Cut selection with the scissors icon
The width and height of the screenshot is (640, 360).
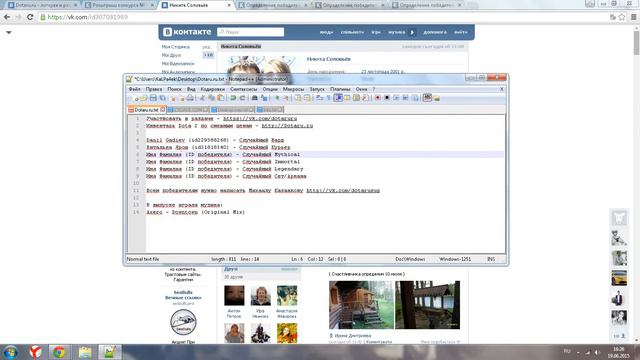click(202, 98)
